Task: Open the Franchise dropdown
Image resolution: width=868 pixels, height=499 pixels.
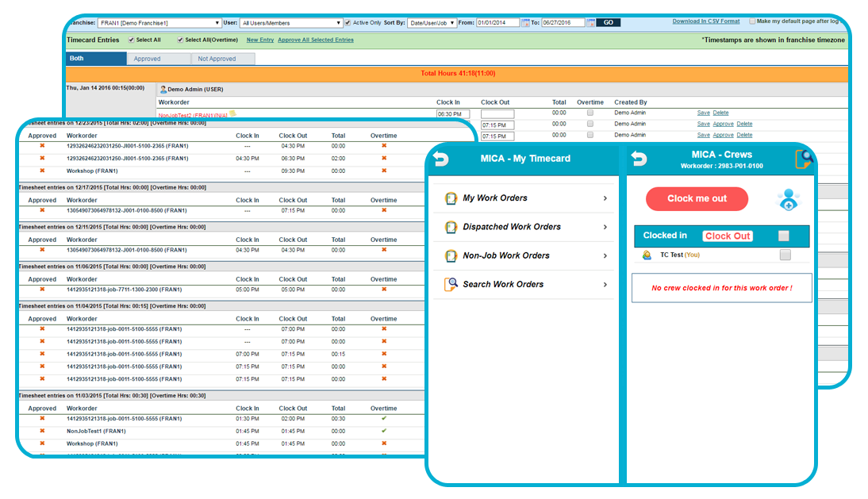Action: (159, 23)
